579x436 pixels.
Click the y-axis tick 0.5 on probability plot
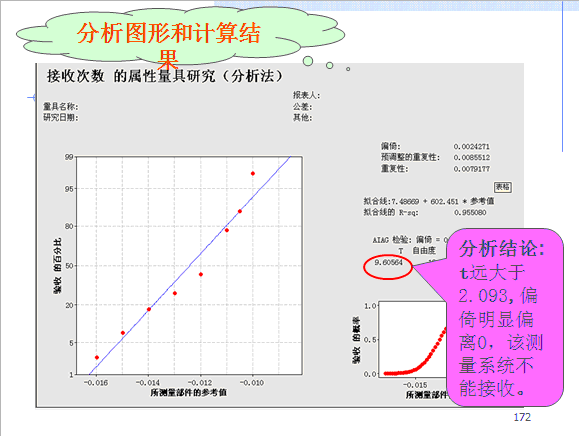pyautogui.click(x=370, y=340)
